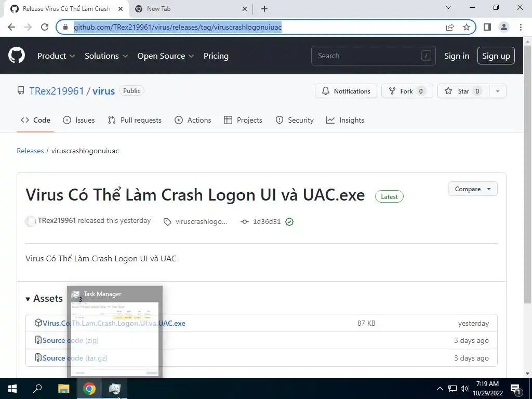Open the dropdown arrow beside Star
Screen dimensions: 532x399
[x=497, y=91]
